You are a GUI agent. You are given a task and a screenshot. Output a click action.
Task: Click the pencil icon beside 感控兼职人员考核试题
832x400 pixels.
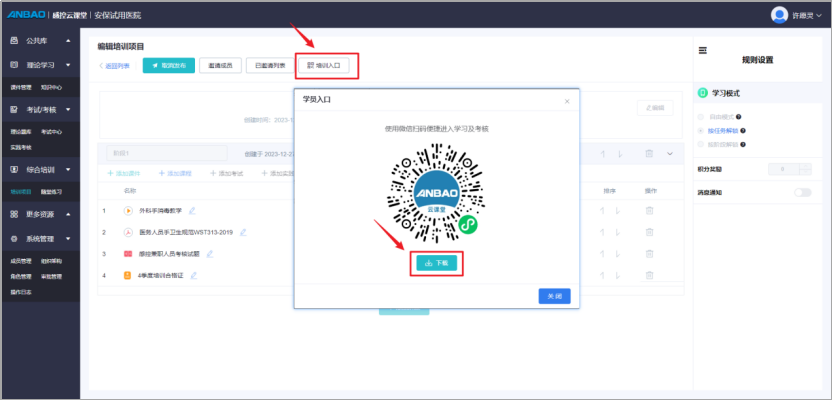coord(210,254)
